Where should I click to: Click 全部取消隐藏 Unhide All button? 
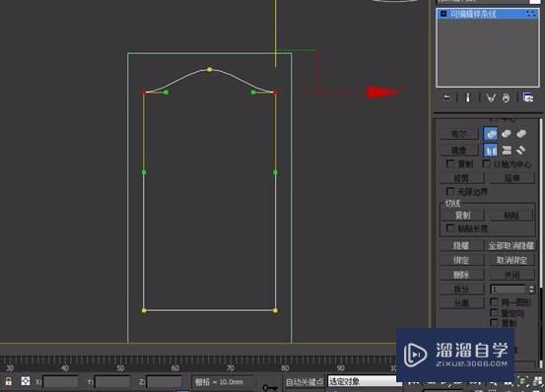click(x=511, y=246)
